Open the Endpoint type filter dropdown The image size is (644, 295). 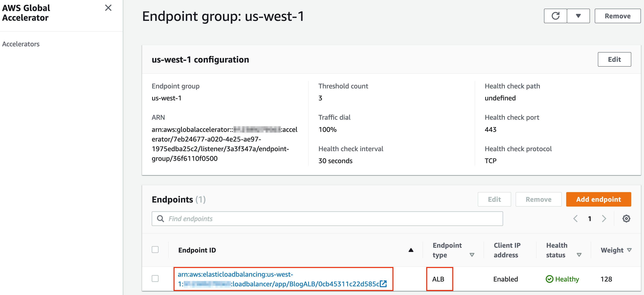point(472,255)
